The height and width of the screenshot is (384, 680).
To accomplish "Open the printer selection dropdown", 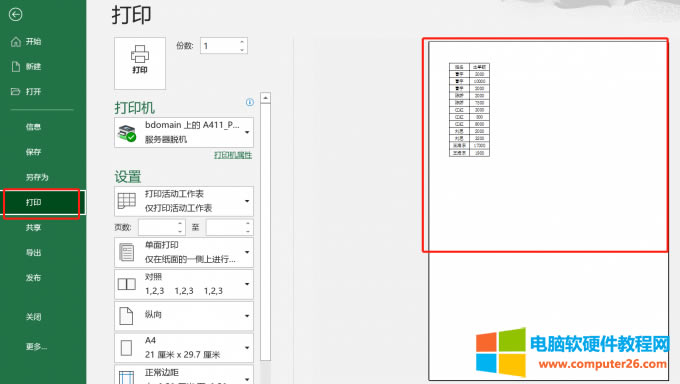I will (x=184, y=132).
